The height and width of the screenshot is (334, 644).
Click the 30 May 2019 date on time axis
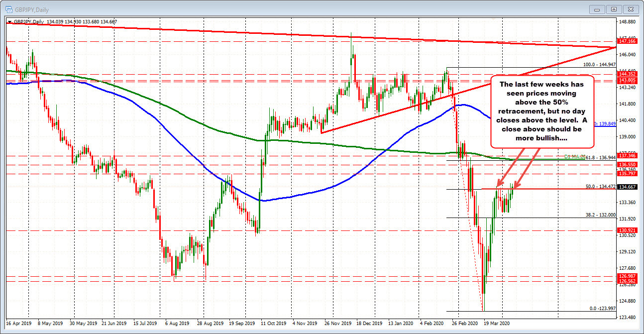(83, 323)
